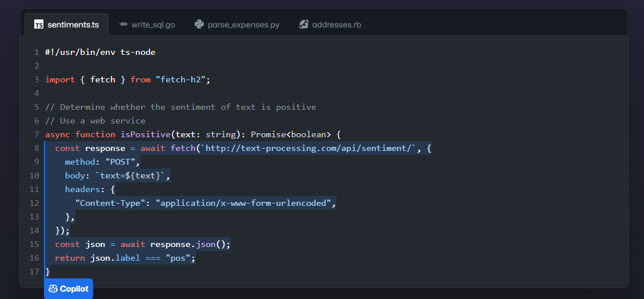
Task: Activate the sentiments.ts tab label
Action: pos(73,25)
